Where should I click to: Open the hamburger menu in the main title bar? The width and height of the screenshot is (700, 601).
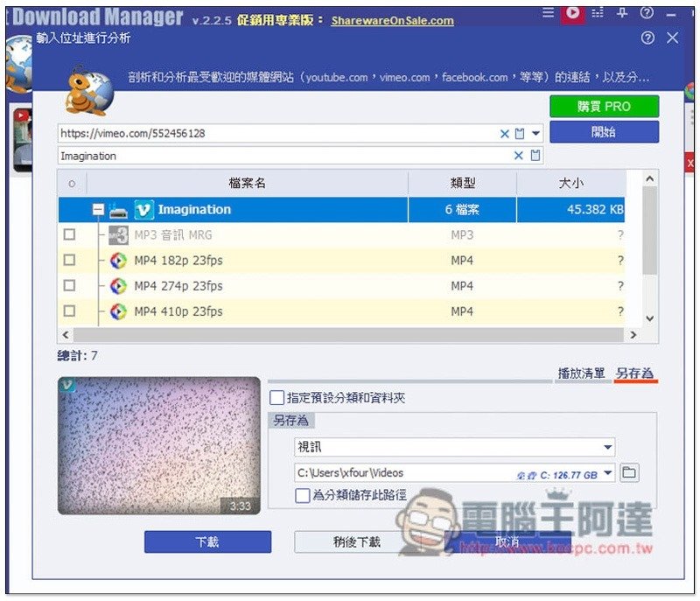pos(549,12)
